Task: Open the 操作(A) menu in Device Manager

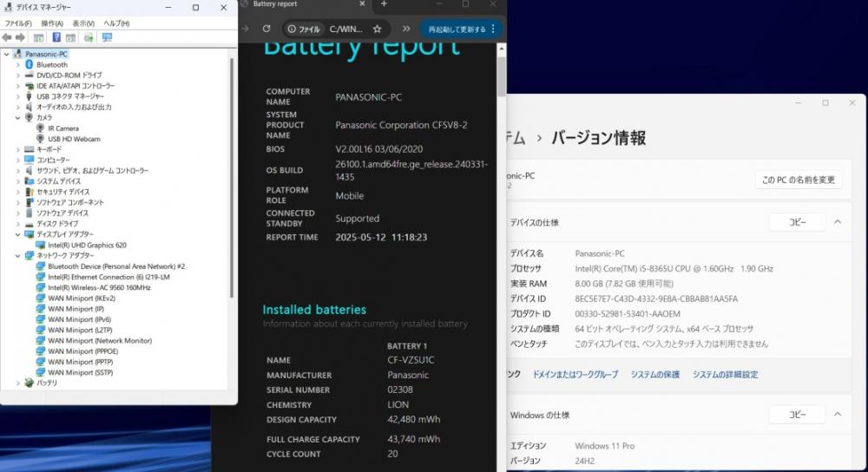Action: (52, 23)
